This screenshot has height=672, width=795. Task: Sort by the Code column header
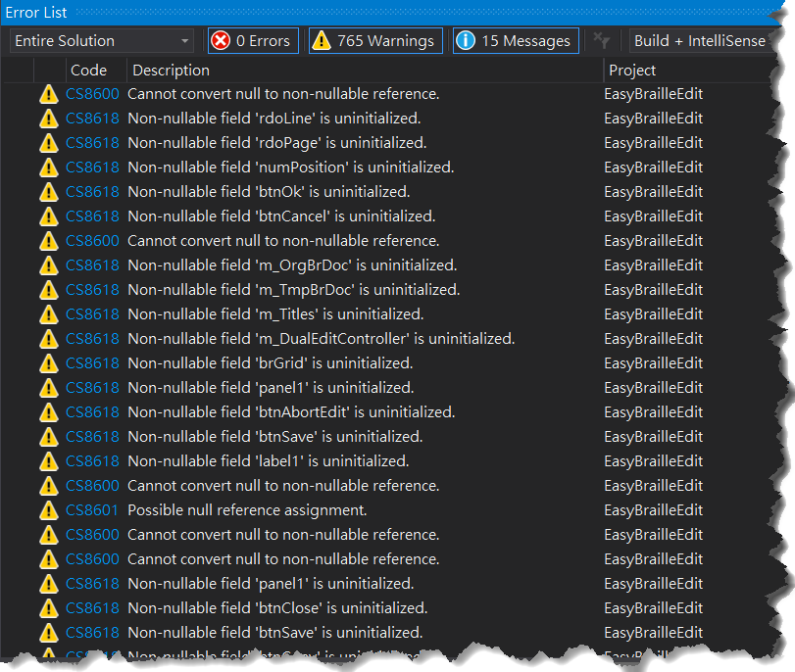click(x=89, y=70)
